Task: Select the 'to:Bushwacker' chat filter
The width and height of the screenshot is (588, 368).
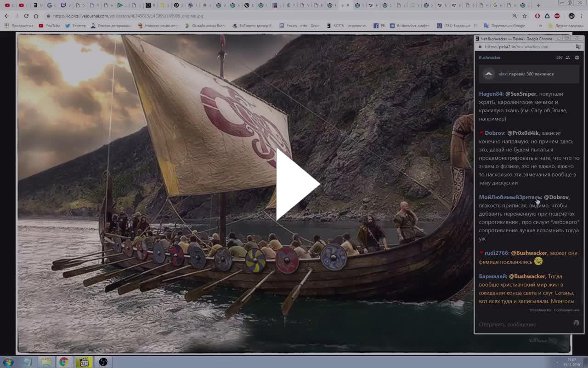Action: 540,310
